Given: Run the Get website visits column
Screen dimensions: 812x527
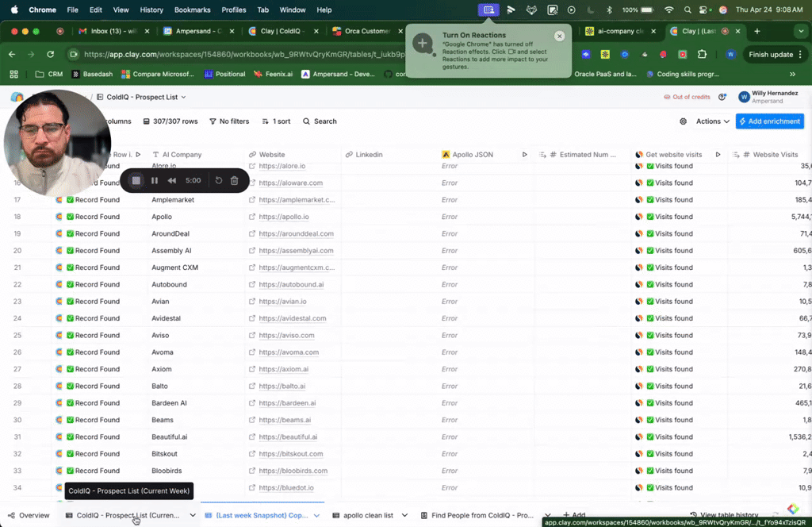Looking at the screenshot, I should 718,155.
